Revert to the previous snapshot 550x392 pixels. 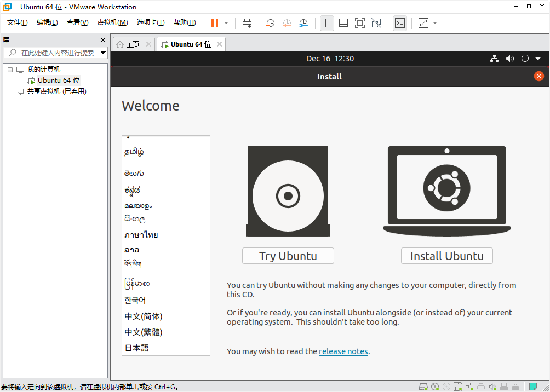[287, 23]
